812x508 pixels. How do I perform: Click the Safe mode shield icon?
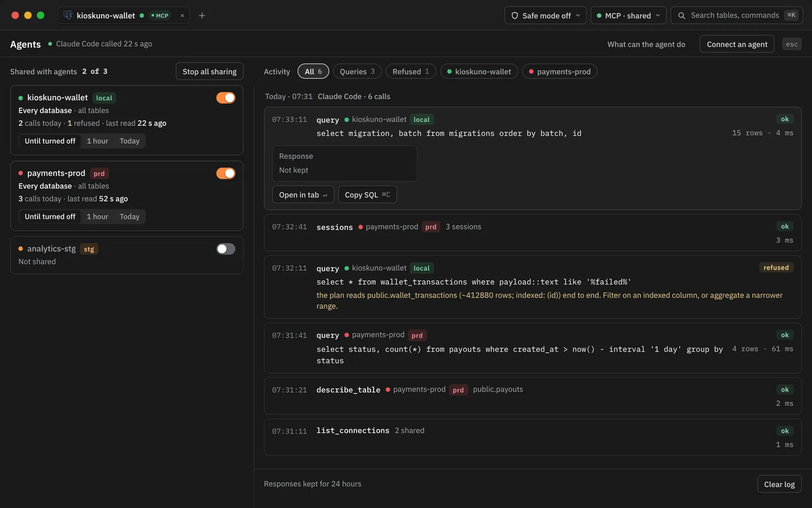click(515, 16)
